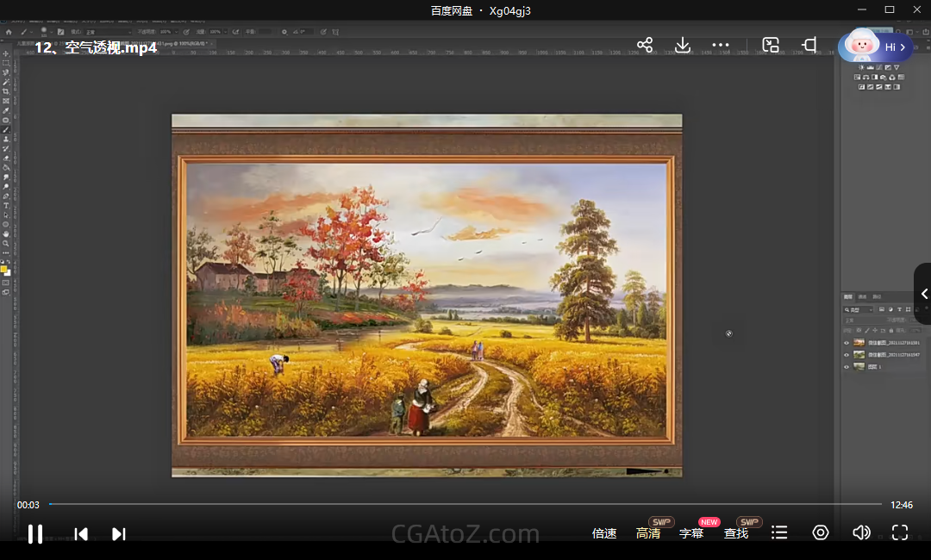Open player settings ring icon

pyautogui.click(x=821, y=533)
